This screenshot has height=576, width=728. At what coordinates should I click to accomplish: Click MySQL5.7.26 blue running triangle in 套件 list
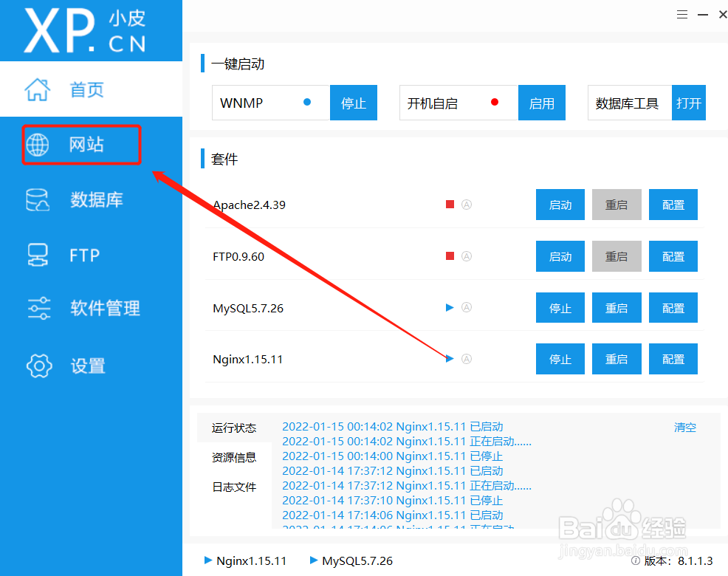[450, 307]
